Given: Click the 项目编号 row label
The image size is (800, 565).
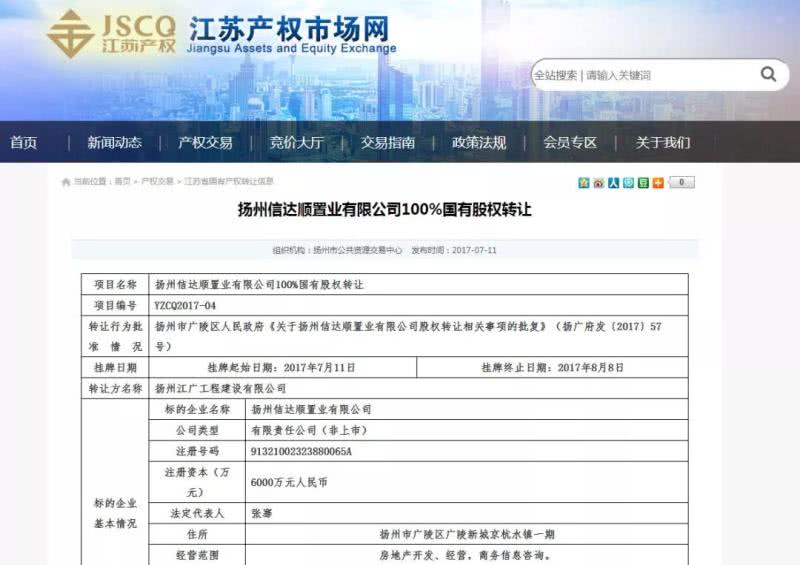Looking at the screenshot, I should [x=115, y=305].
